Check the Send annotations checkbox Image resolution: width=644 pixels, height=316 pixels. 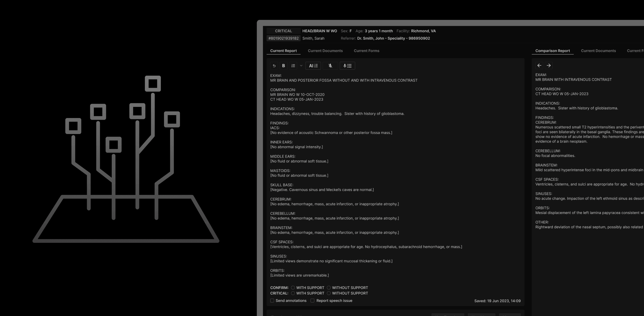[272, 300]
